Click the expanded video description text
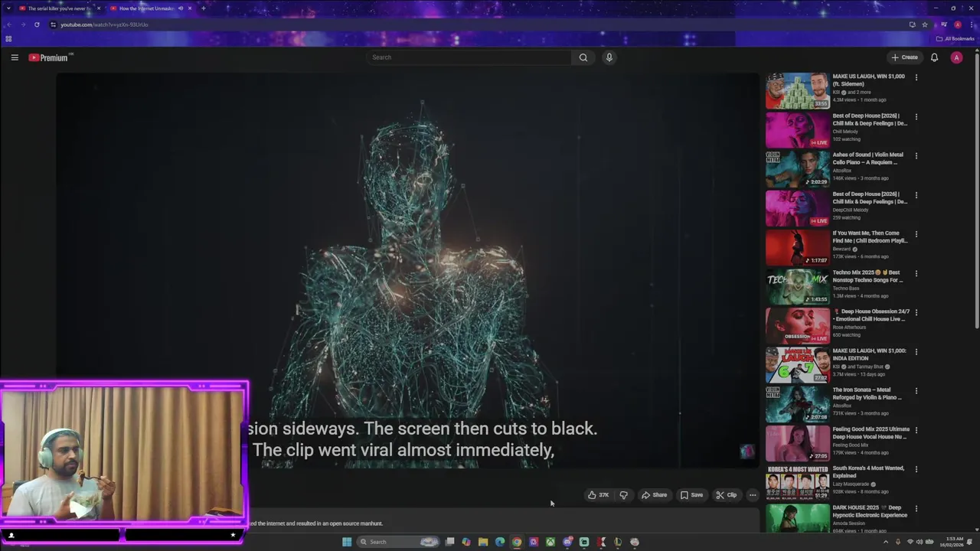This screenshot has height=551, width=980. click(x=316, y=523)
